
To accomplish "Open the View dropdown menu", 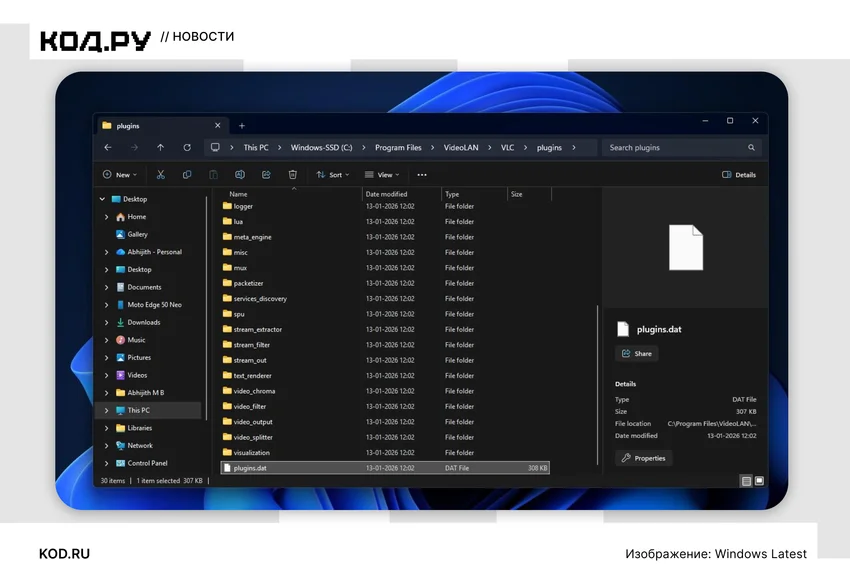I will coord(382,174).
